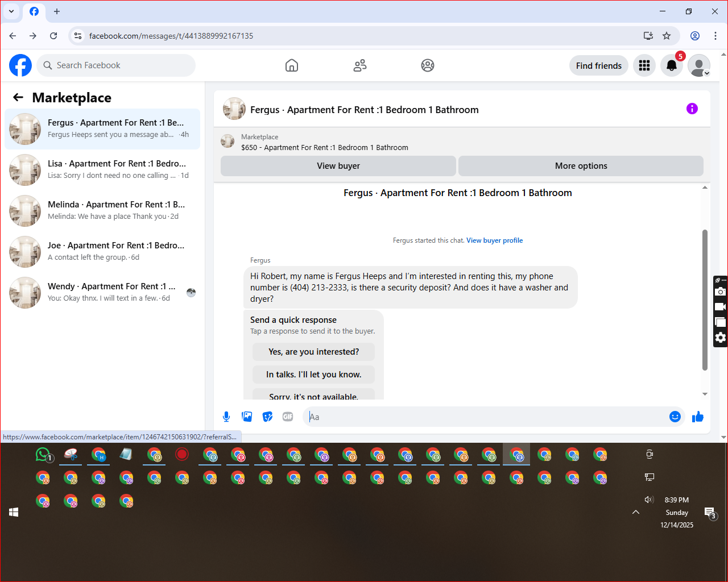The width and height of the screenshot is (728, 582).
Task: View site information icon in address bar
Action: [x=78, y=36]
